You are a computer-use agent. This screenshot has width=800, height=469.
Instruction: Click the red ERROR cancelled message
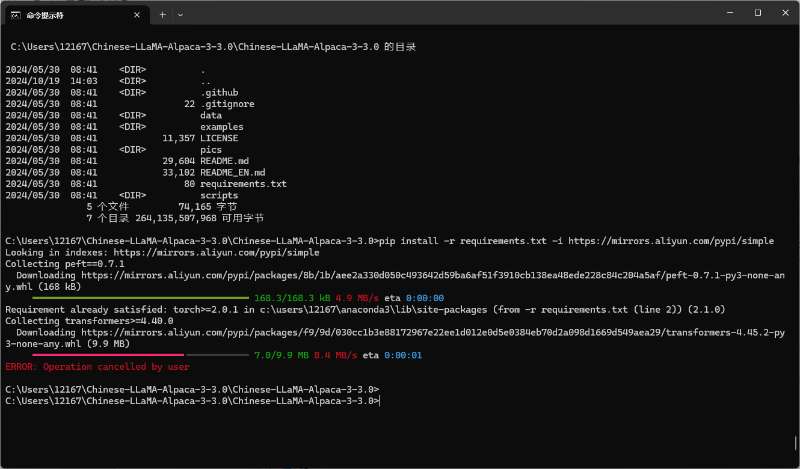click(x=97, y=367)
